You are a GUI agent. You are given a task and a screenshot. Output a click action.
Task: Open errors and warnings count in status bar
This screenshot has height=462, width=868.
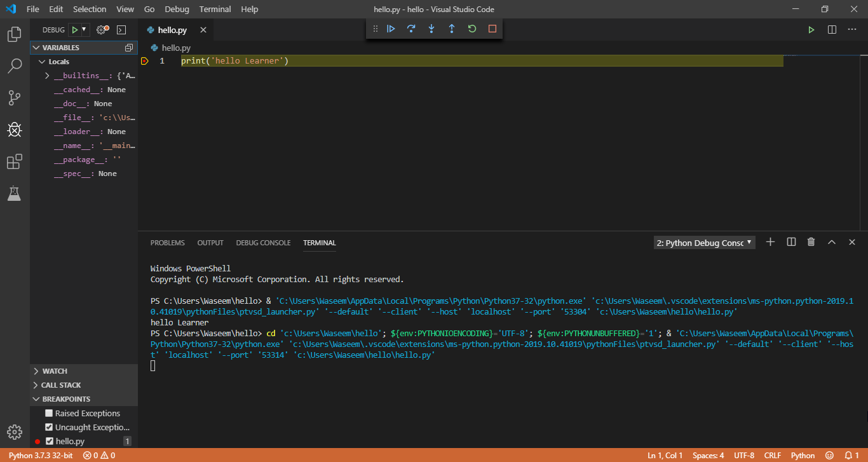[99, 455]
